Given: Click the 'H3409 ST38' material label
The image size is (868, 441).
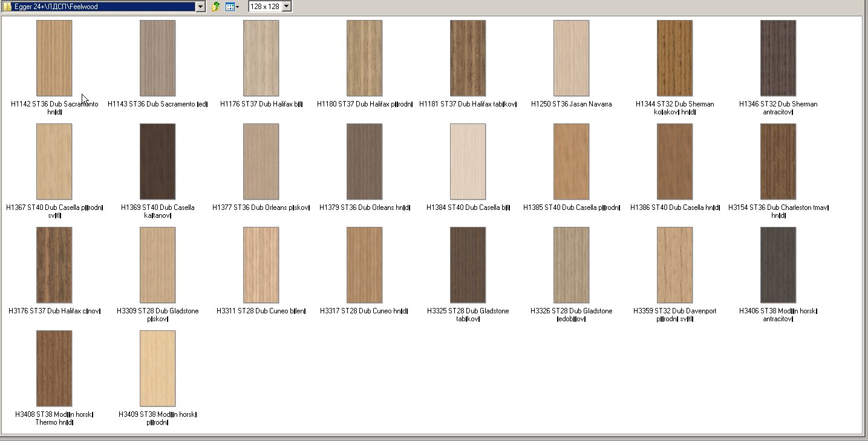Looking at the screenshot, I should point(158,418).
